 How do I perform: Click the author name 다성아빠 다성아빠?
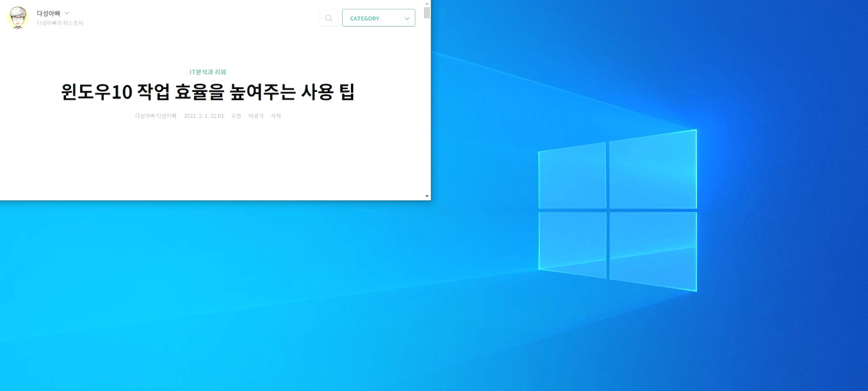[x=156, y=116]
